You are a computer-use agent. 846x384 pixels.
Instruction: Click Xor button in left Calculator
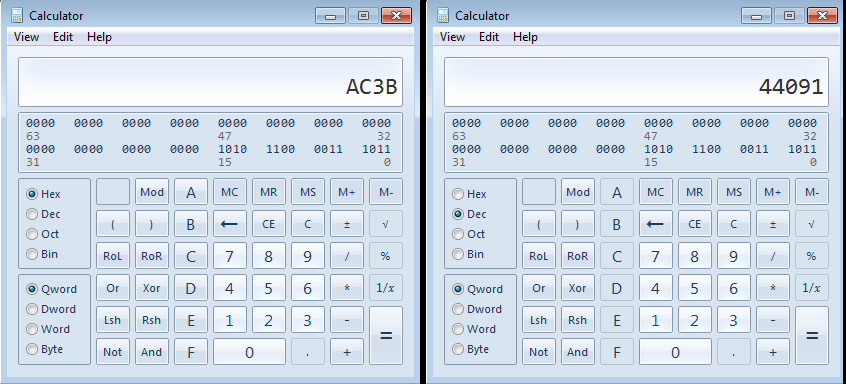[x=152, y=288]
